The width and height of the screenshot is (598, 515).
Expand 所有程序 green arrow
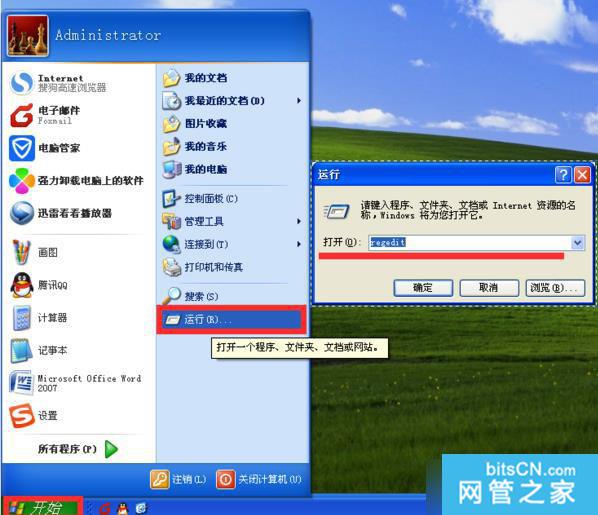111,449
